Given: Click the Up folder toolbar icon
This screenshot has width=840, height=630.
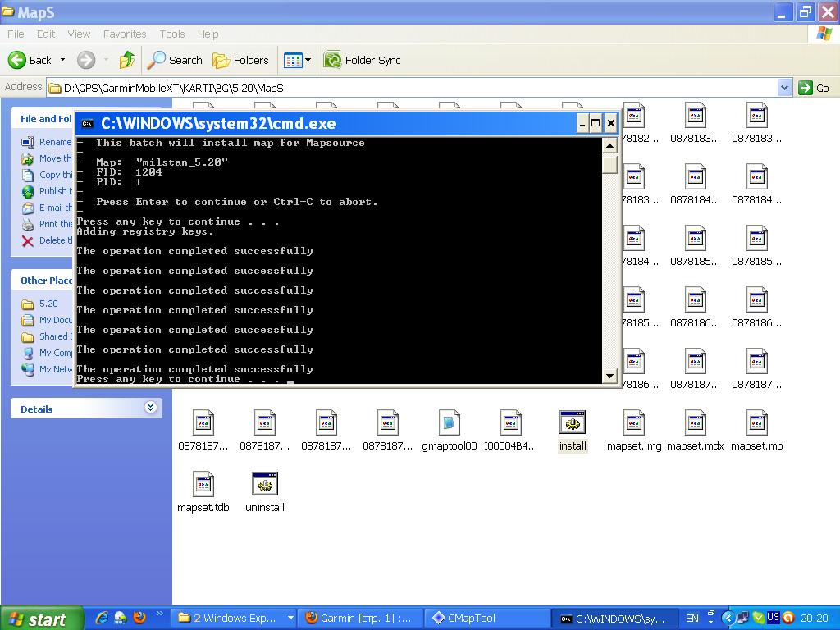Looking at the screenshot, I should tap(126, 60).
